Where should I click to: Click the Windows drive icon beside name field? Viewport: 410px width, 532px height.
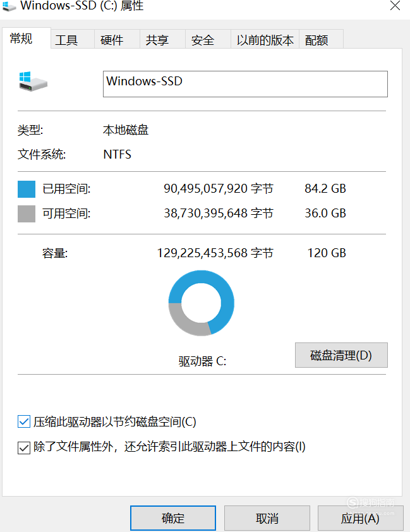pyautogui.click(x=33, y=82)
